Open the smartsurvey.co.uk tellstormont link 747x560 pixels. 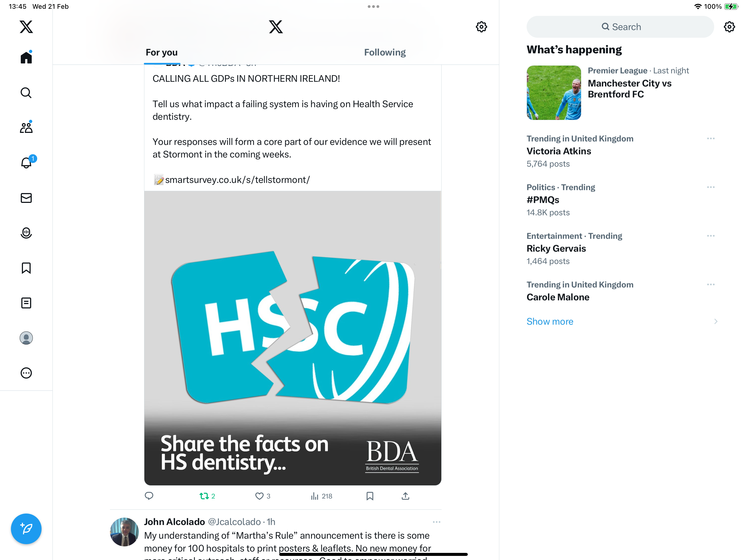(237, 180)
